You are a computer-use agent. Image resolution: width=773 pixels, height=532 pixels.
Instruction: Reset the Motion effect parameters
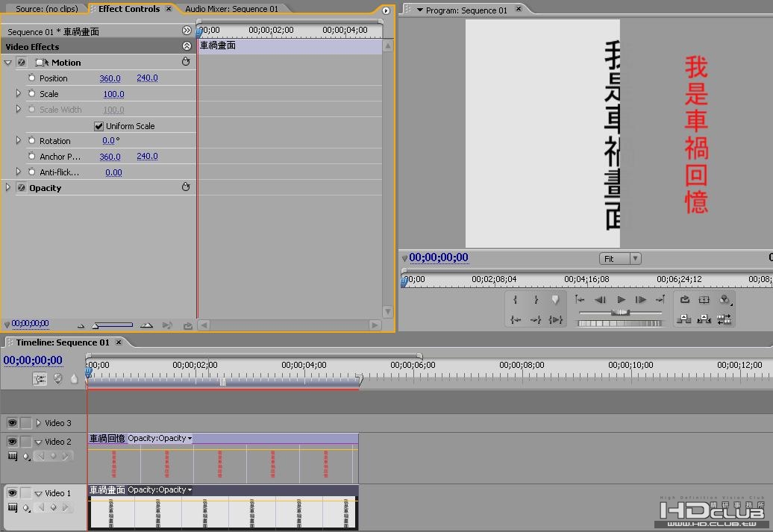(x=186, y=62)
